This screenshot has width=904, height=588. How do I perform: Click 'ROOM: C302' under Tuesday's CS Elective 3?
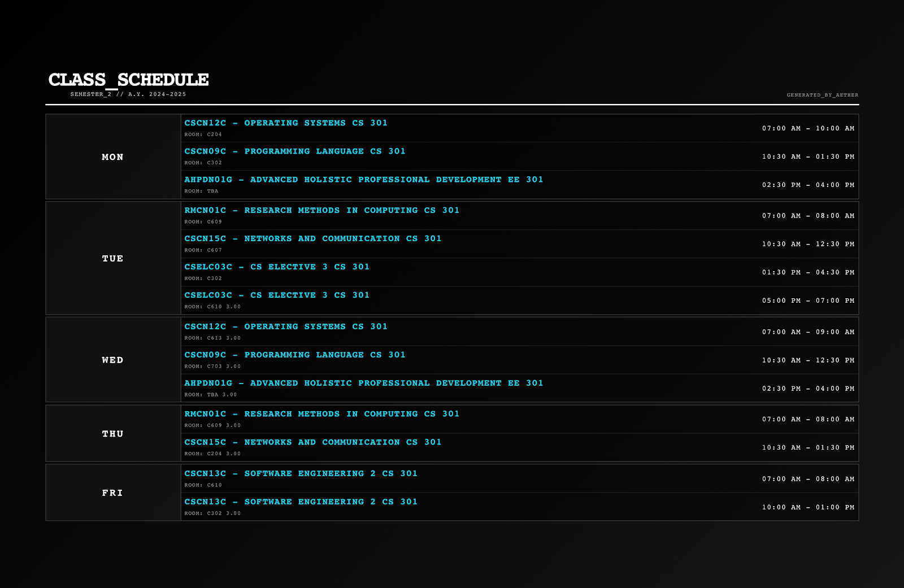[203, 278]
